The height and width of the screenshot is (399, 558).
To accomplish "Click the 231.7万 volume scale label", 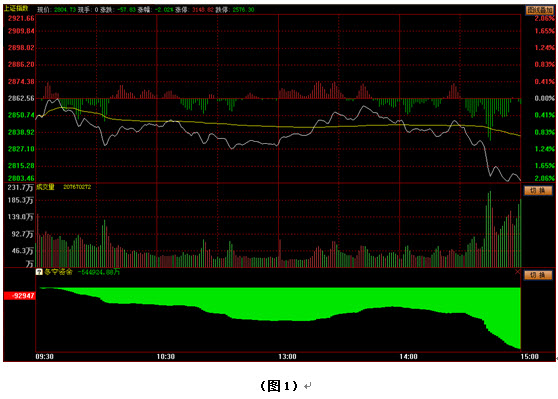I will point(21,188).
